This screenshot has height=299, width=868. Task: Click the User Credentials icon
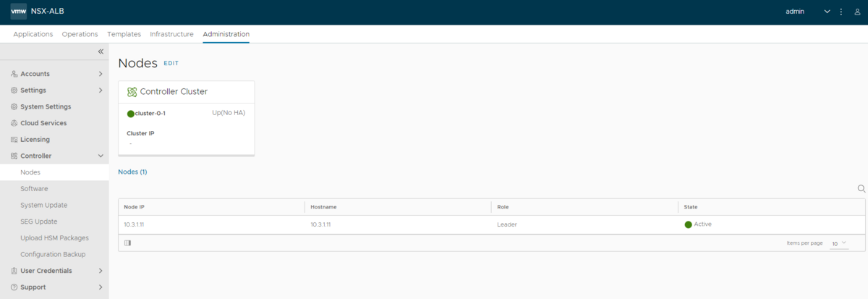click(x=14, y=271)
